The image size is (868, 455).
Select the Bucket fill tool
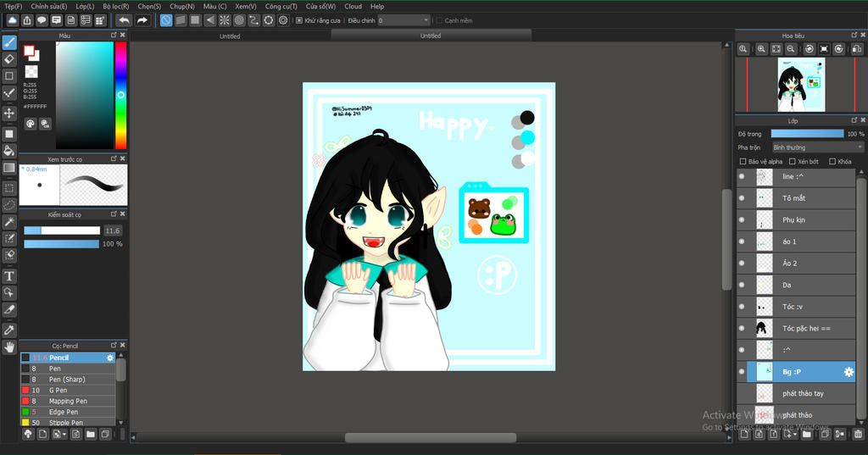[x=9, y=151]
